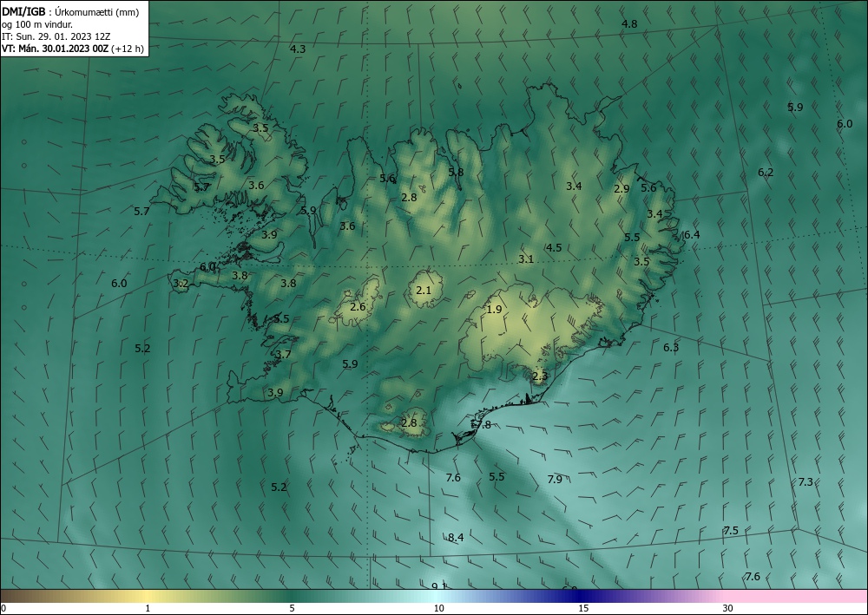Viewport: 868px width, 615px height.
Task: Select the 8.4 value
Action: click(456, 537)
